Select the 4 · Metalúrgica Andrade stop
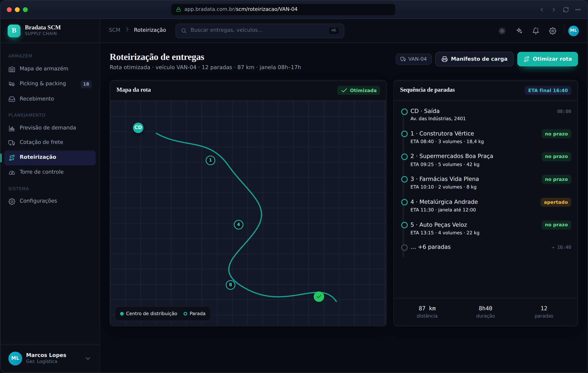Image resolution: width=588 pixels, height=373 pixels. (485, 206)
